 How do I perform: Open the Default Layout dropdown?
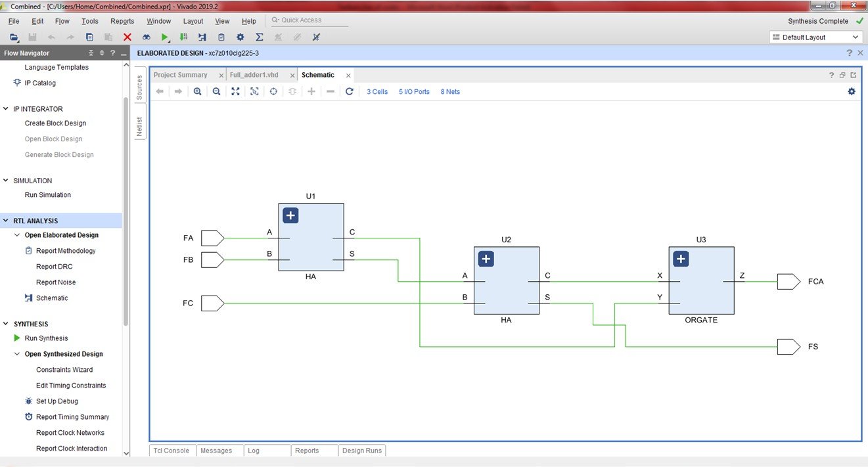pyautogui.click(x=815, y=37)
